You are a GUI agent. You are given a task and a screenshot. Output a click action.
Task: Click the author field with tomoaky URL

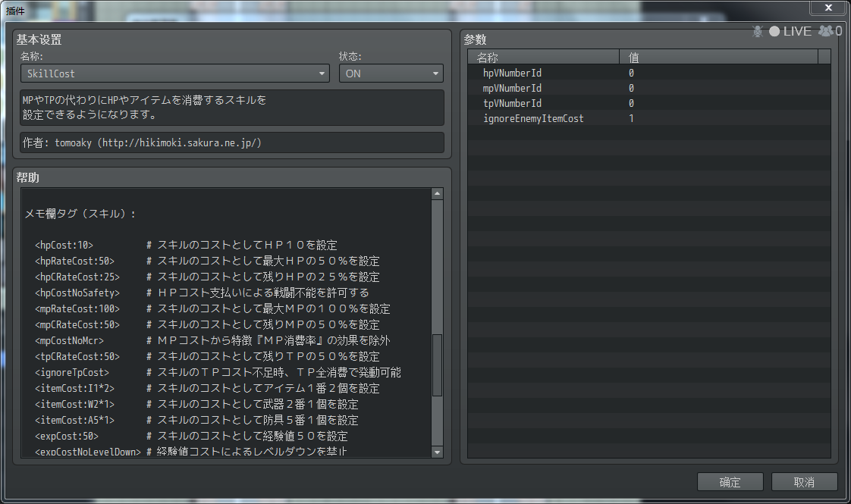232,142
